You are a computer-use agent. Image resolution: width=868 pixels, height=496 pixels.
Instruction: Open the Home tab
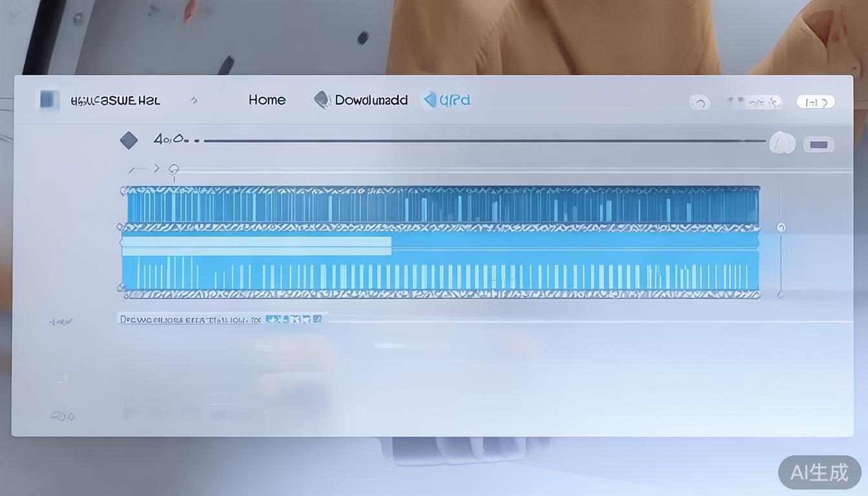[x=267, y=100]
